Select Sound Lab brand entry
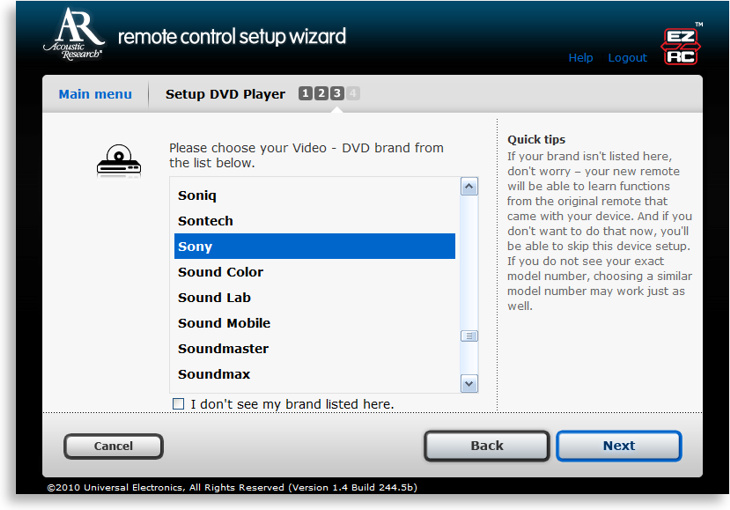This screenshot has height=510, width=730. pyautogui.click(x=214, y=298)
